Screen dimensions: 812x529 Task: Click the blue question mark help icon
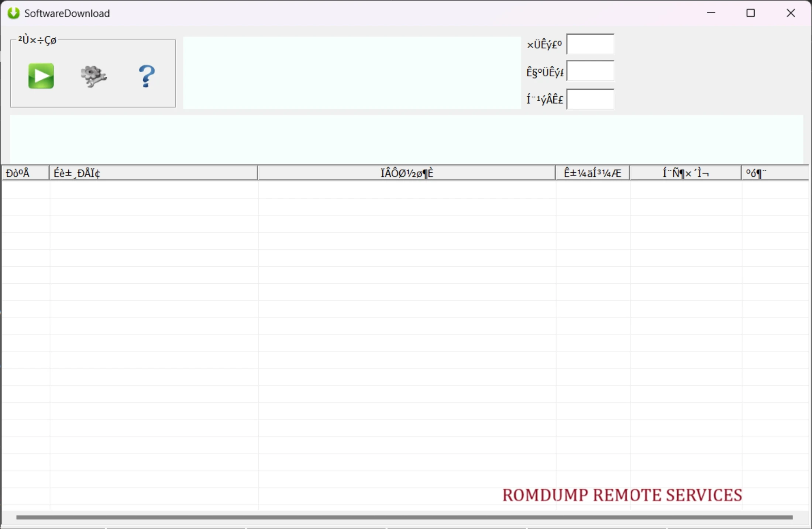[147, 76]
